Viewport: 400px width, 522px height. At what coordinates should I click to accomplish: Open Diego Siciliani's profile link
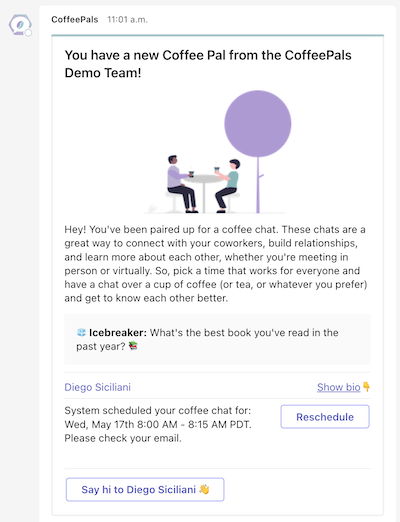click(x=97, y=387)
